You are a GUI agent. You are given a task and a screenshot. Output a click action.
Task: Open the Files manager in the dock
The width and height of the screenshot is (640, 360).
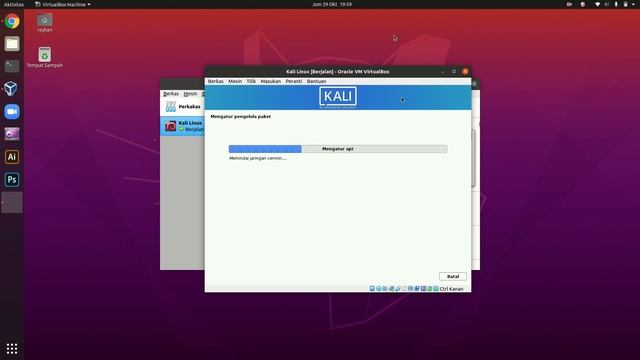(x=12, y=44)
